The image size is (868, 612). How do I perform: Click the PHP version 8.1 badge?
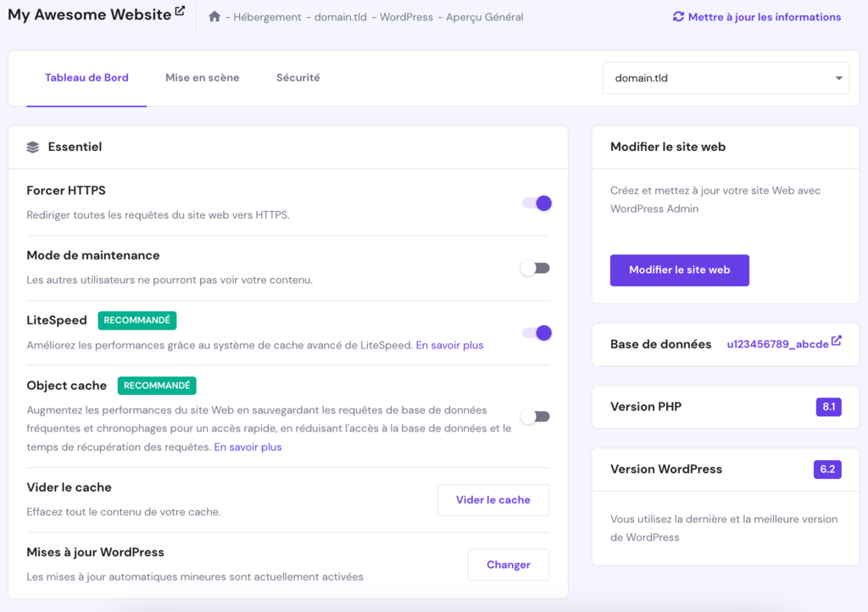[826, 407]
